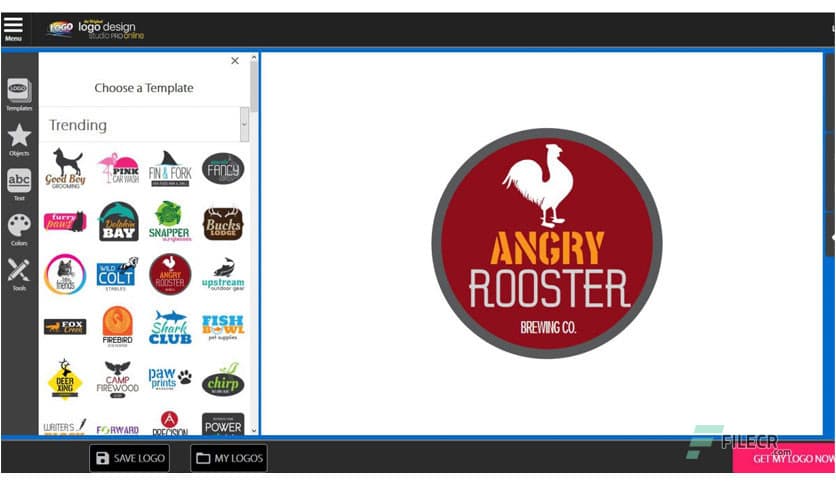Image resolution: width=836 pixels, height=484 pixels.
Task: Choose the Power template
Action: point(223,424)
